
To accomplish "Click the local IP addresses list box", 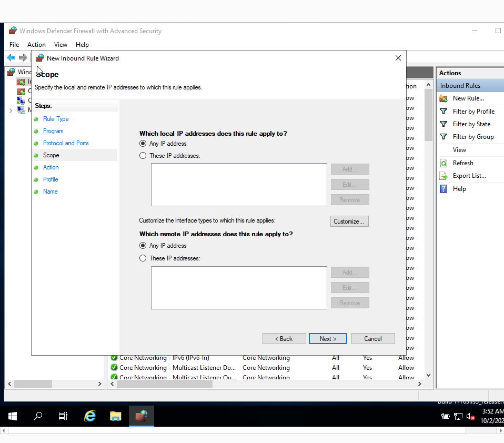I will [239, 185].
